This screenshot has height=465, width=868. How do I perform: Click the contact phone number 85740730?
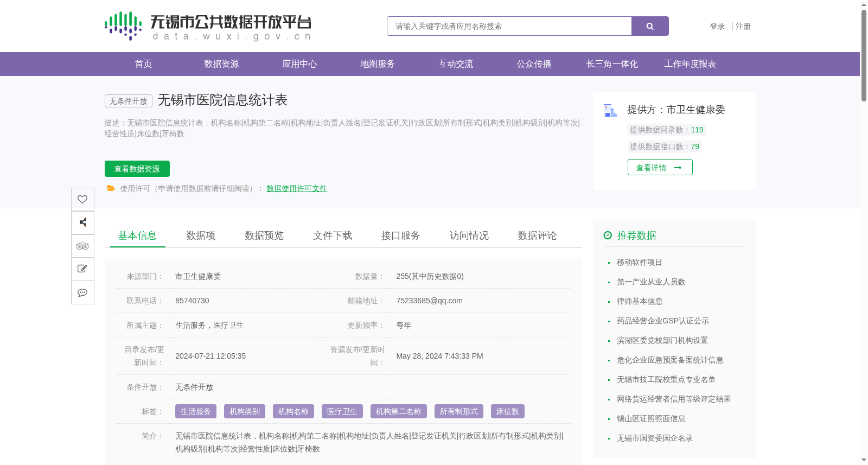(x=192, y=301)
